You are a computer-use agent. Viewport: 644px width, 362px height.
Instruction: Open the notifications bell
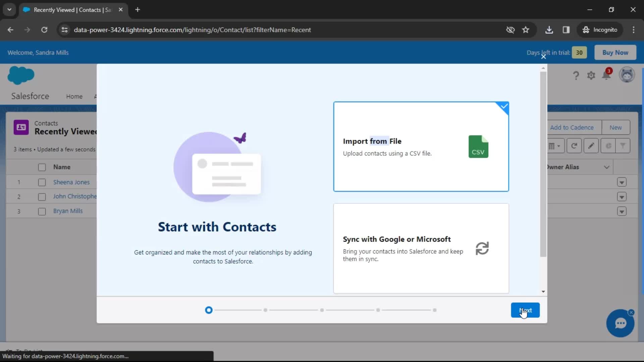606,75
